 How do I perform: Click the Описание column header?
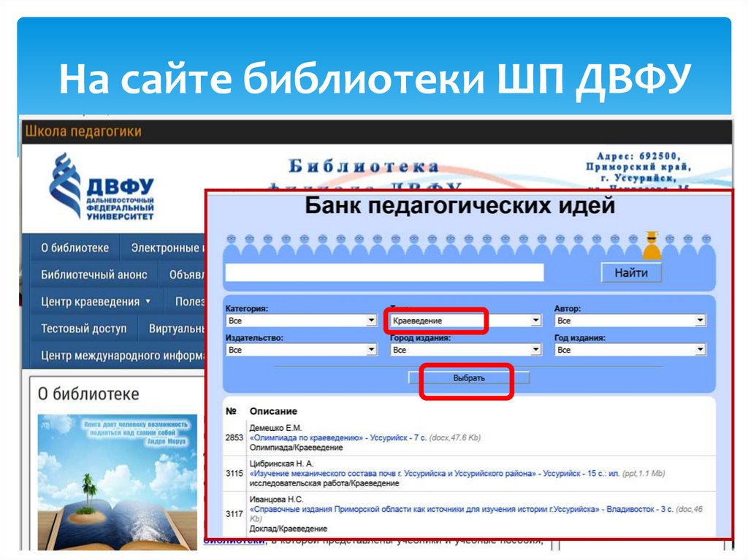273,411
